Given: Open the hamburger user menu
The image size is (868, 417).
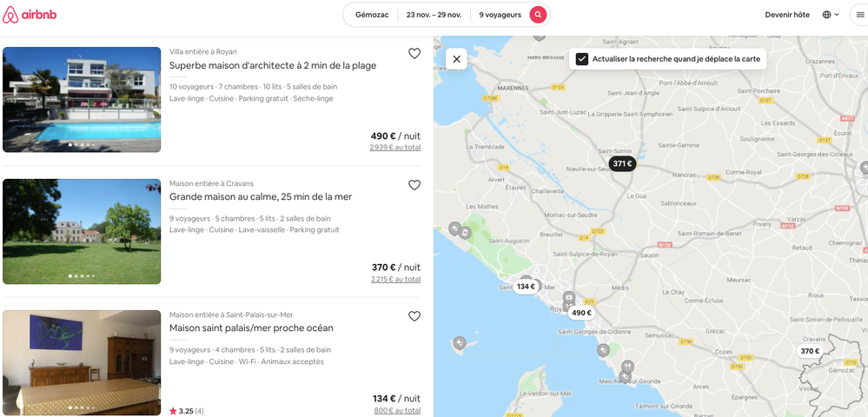Looking at the screenshot, I should point(860,15).
